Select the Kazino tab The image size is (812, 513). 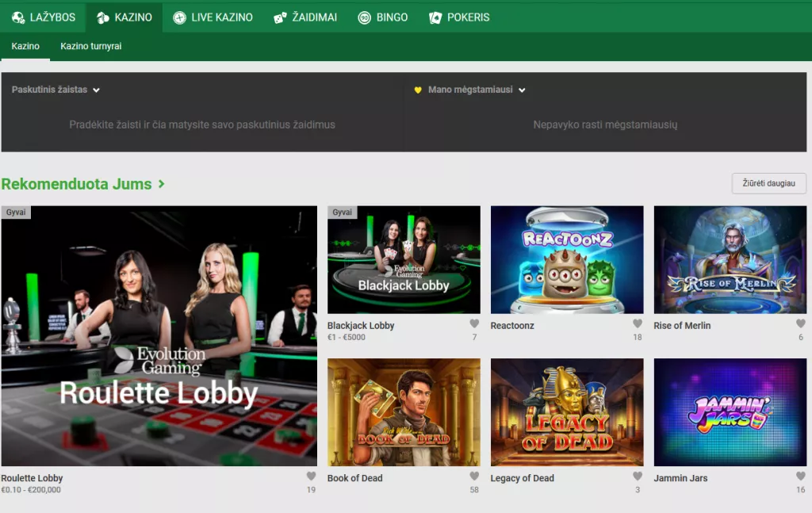click(25, 46)
